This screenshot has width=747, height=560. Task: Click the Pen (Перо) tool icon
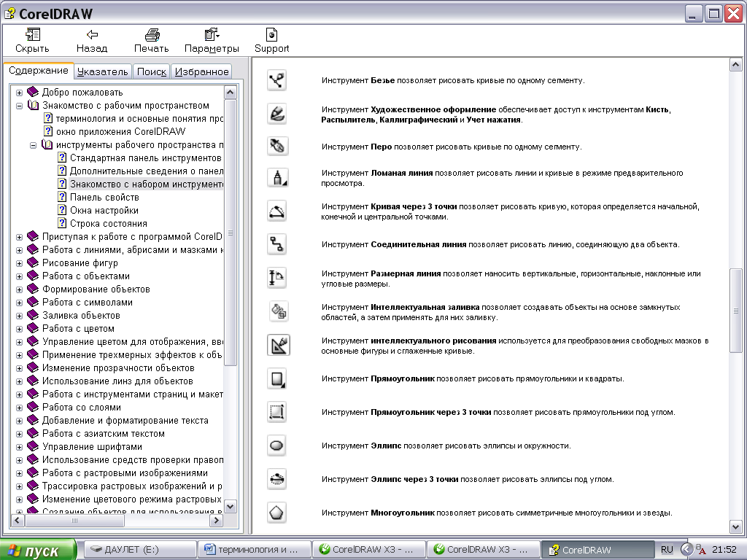click(x=276, y=146)
